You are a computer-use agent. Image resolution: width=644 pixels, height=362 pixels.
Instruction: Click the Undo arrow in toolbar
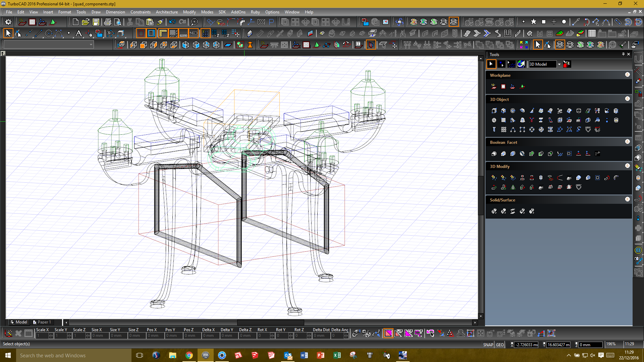point(172,22)
